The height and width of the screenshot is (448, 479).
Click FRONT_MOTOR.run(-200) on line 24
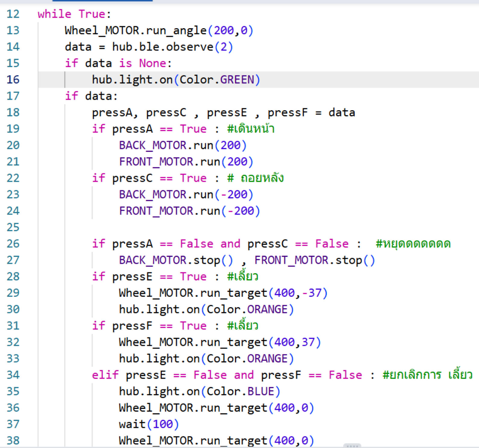189,211
